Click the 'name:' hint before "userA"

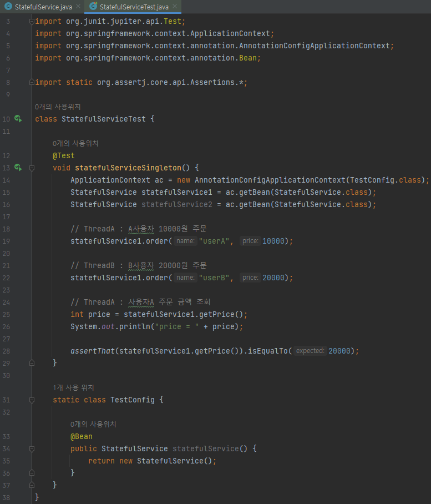click(185, 241)
